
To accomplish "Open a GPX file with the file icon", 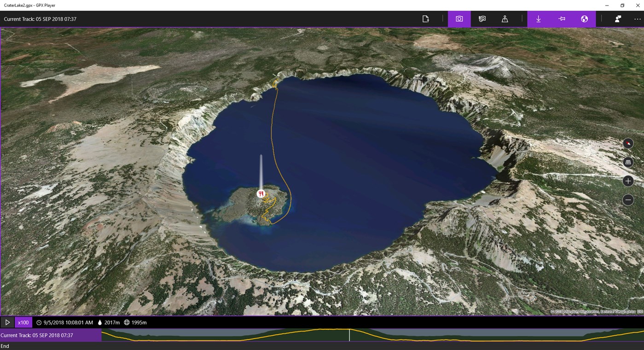I will [x=425, y=18].
